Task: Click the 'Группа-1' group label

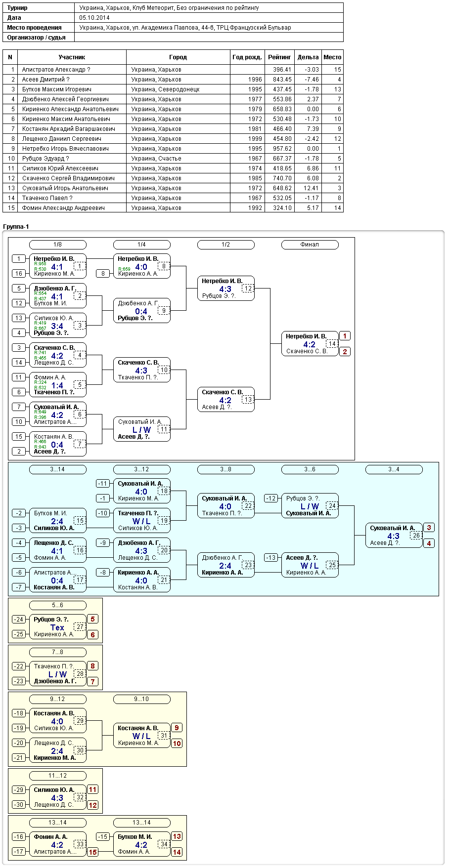Action: 16,227
